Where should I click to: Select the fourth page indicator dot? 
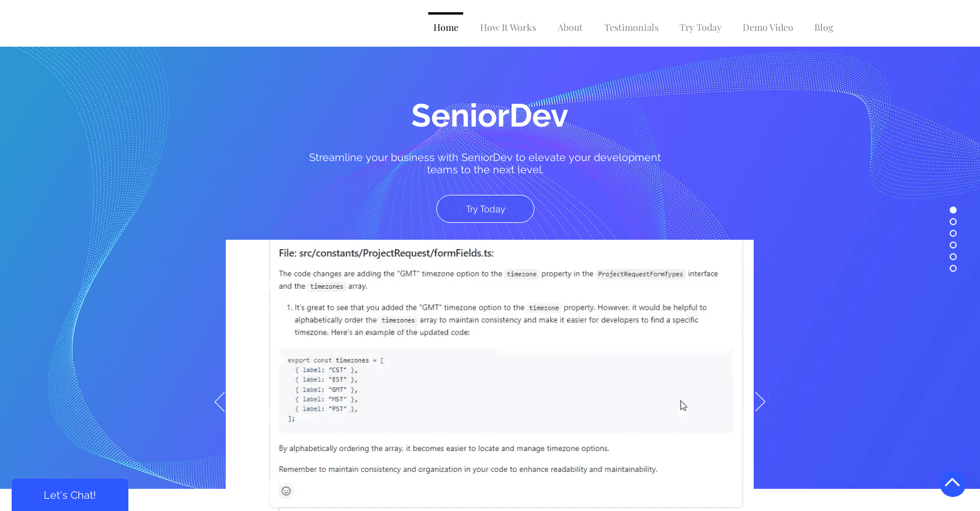pyautogui.click(x=953, y=245)
